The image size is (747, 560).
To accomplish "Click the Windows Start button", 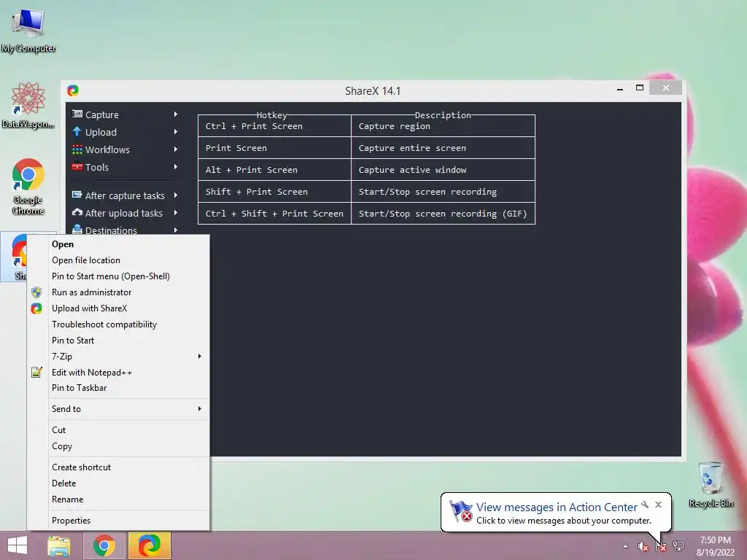I will click(18, 545).
